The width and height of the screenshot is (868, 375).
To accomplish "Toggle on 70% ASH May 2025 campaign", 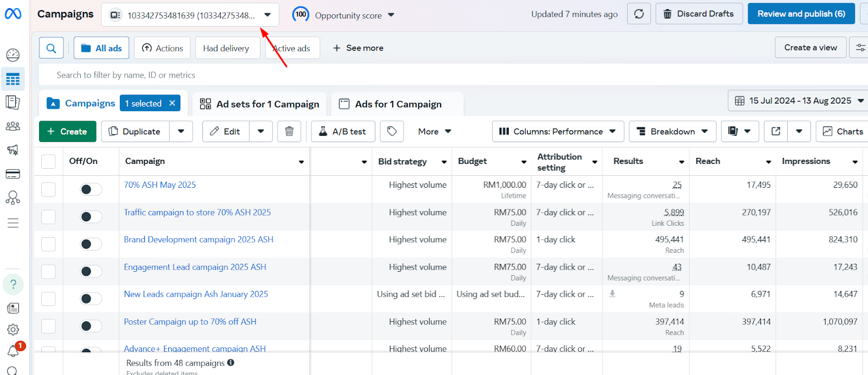I will click(91, 189).
